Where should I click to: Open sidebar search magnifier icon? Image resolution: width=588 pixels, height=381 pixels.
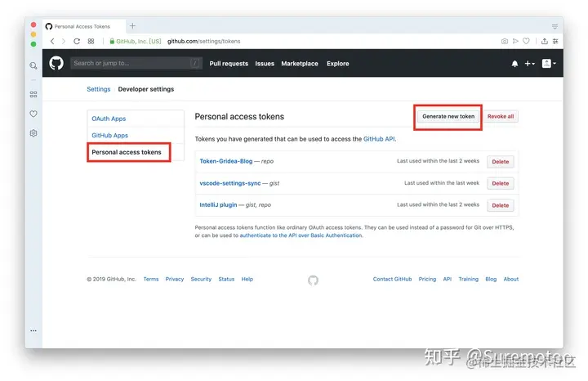click(33, 65)
